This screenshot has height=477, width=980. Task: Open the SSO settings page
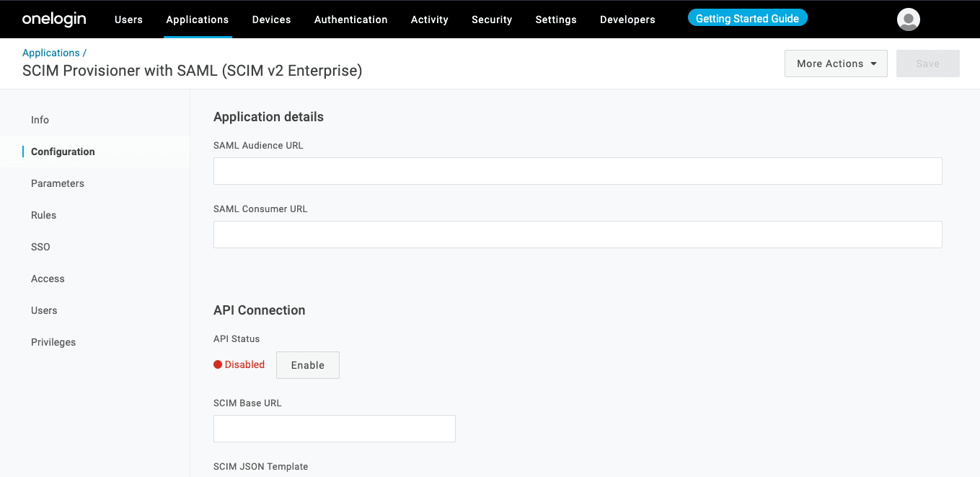[x=40, y=247]
